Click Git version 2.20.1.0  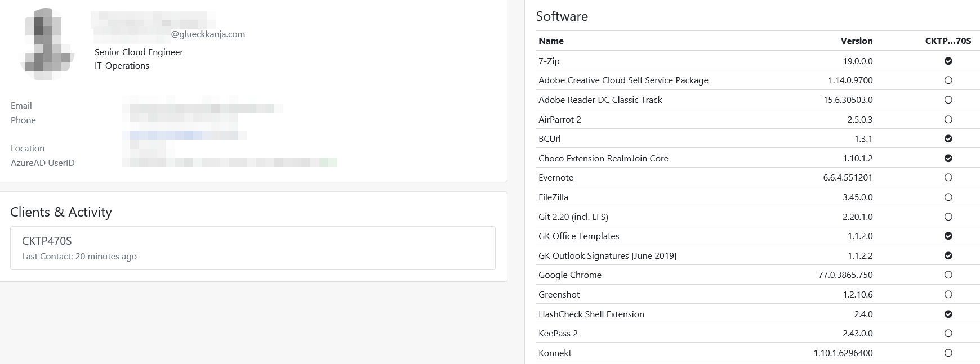pos(858,217)
